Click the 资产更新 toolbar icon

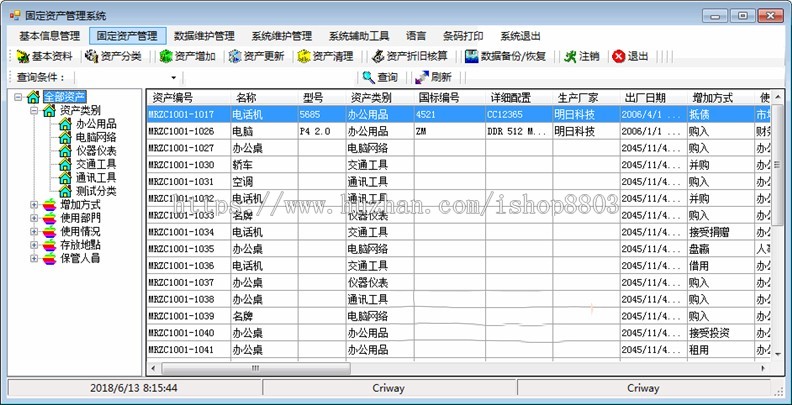235,57
